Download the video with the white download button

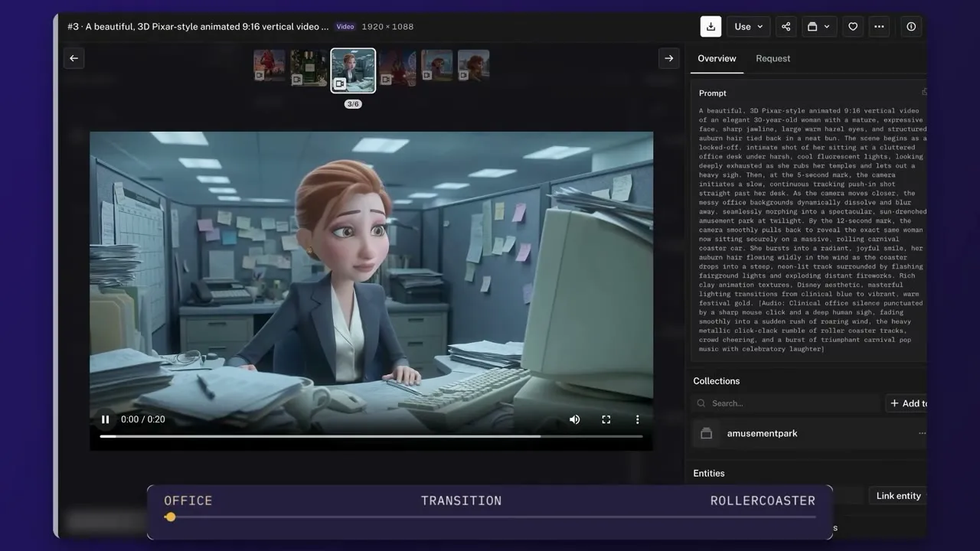(x=710, y=26)
